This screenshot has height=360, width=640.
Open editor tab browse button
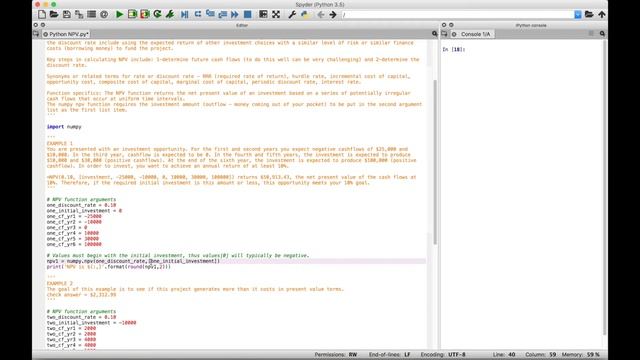click(x=36, y=34)
